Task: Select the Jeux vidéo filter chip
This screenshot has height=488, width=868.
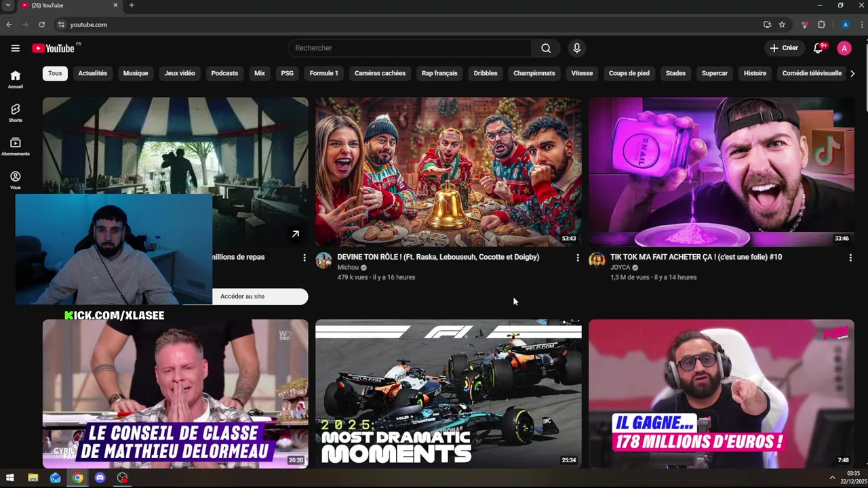Action: 180,73
